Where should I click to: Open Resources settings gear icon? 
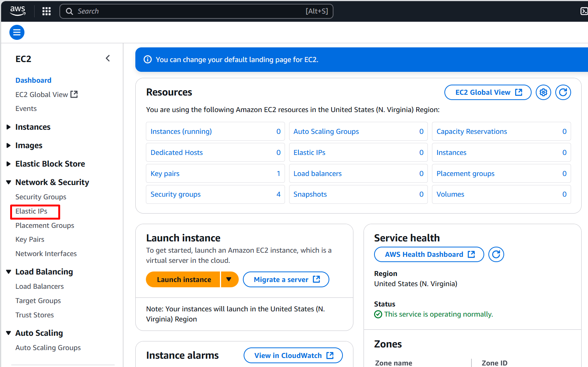(543, 92)
